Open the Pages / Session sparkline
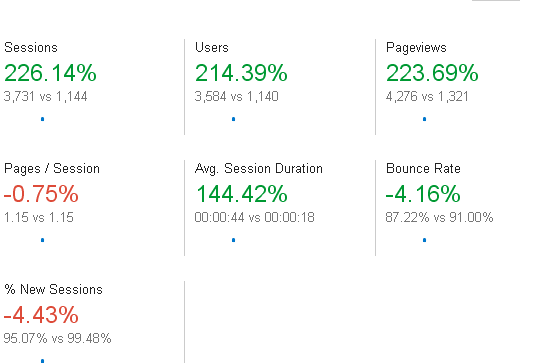 (43, 240)
